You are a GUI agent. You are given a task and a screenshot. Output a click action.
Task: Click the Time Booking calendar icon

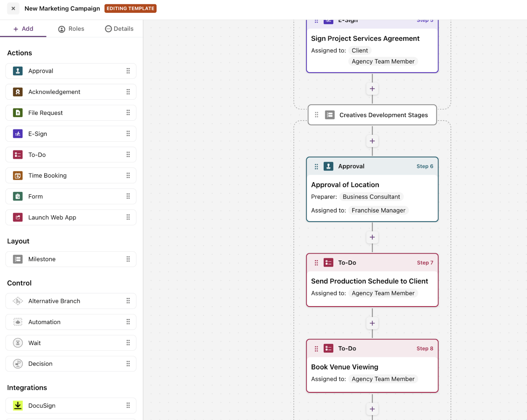pyautogui.click(x=18, y=175)
